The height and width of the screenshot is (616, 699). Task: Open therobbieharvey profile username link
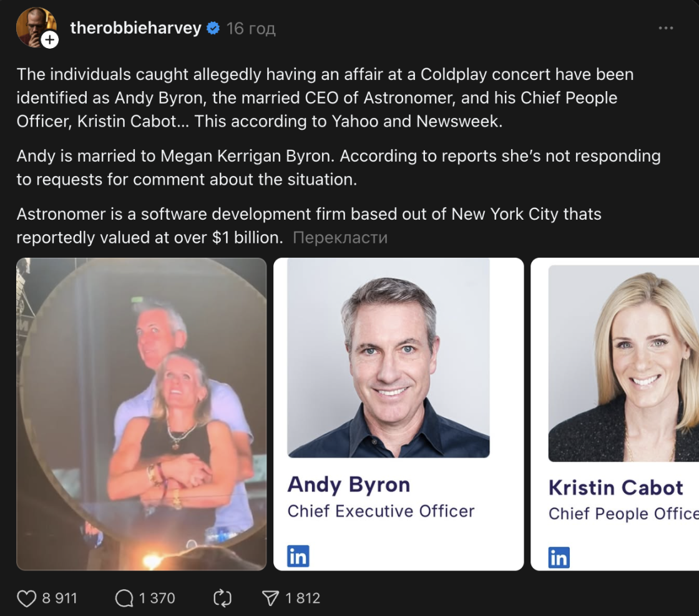pos(135,28)
